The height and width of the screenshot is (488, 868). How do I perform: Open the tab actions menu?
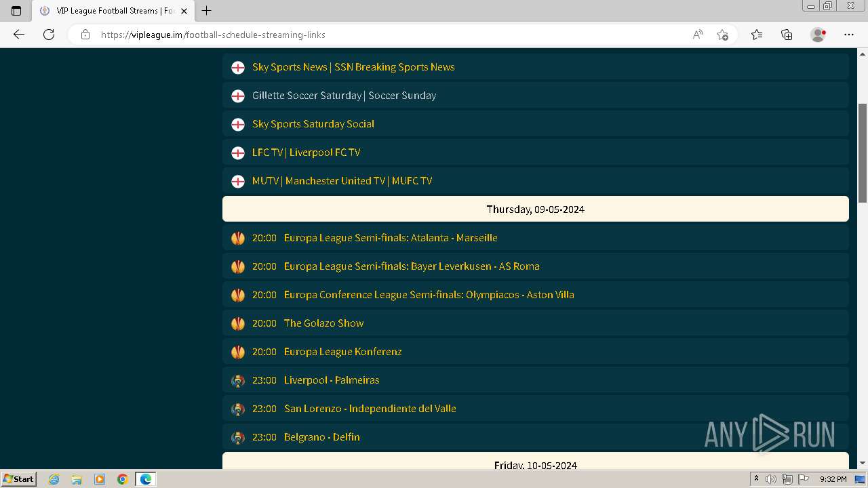16,11
